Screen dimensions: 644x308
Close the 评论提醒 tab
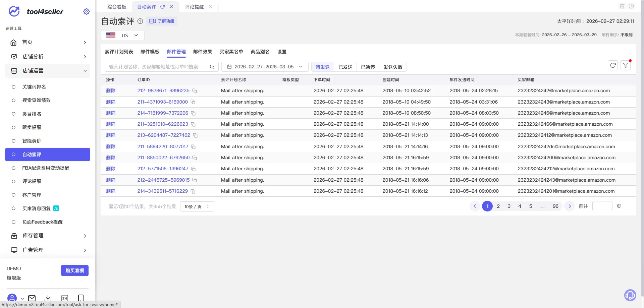[x=211, y=7]
